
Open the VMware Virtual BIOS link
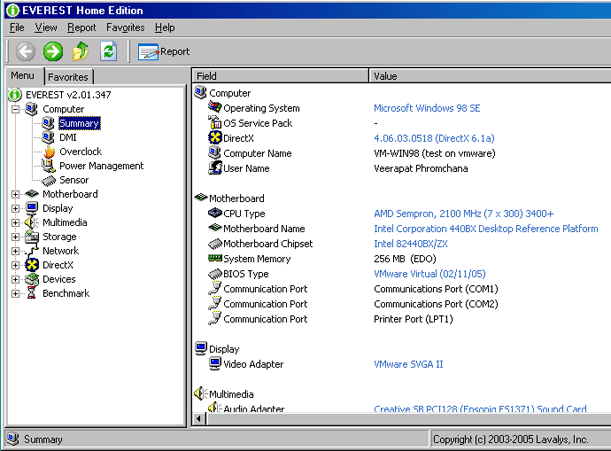[x=429, y=274]
